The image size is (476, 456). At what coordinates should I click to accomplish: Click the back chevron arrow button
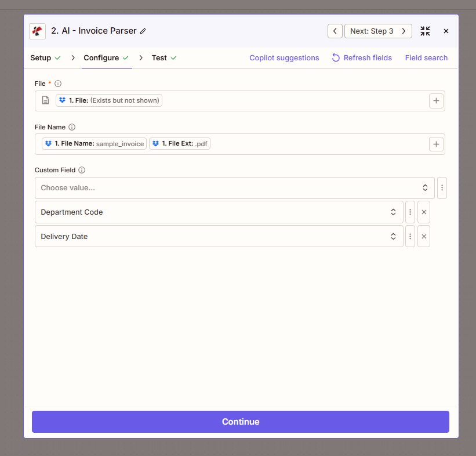click(x=335, y=31)
